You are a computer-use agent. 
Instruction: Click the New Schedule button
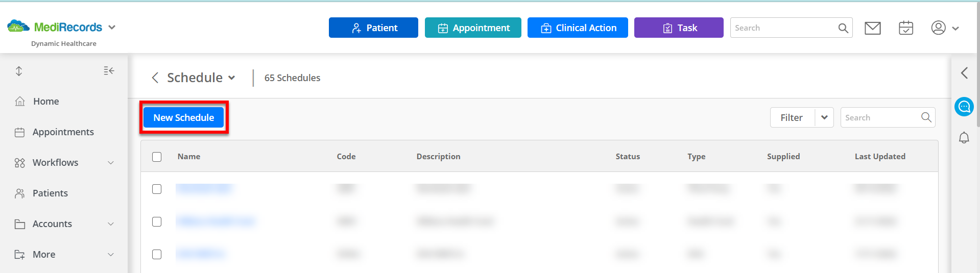(x=184, y=117)
